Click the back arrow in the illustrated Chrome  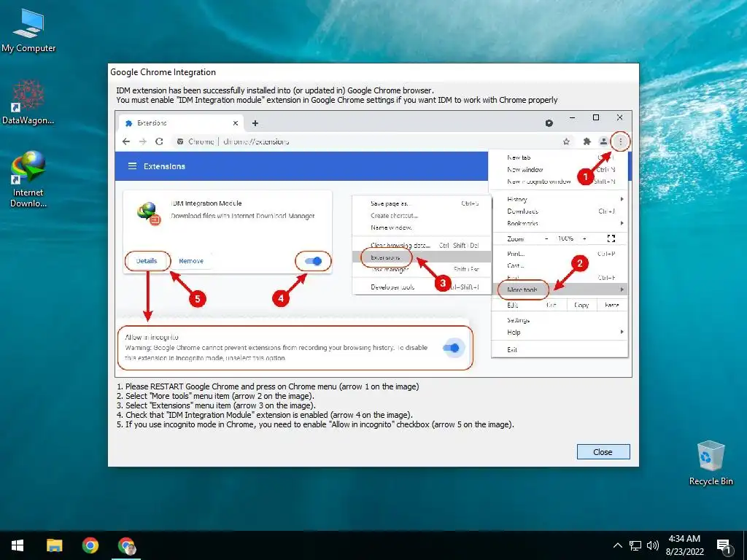[126, 141]
